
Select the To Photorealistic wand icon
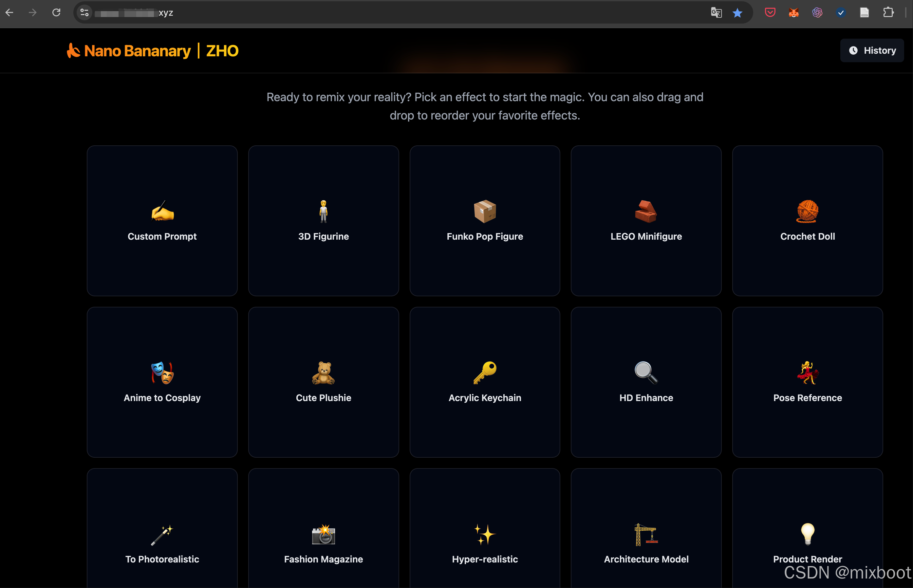[x=162, y=535]
